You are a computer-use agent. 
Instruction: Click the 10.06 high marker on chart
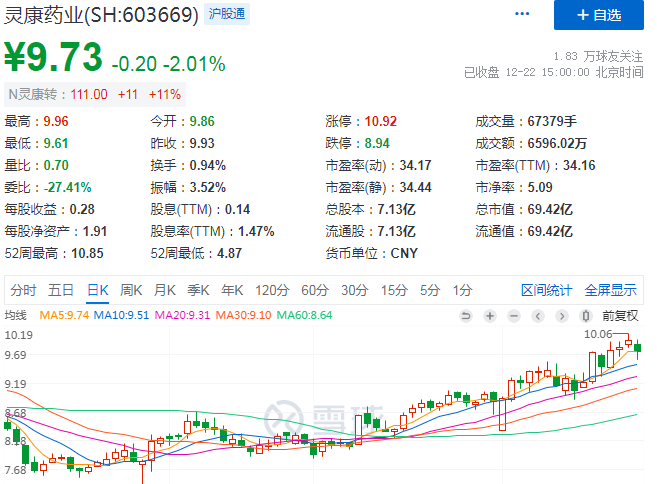coord(598,334)
